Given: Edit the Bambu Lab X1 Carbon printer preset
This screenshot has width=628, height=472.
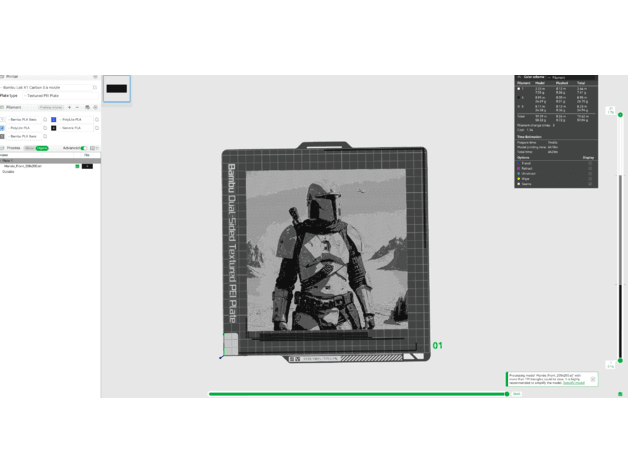Looking at the screenshot, I should pyautogui.click(x=95, y=87).
